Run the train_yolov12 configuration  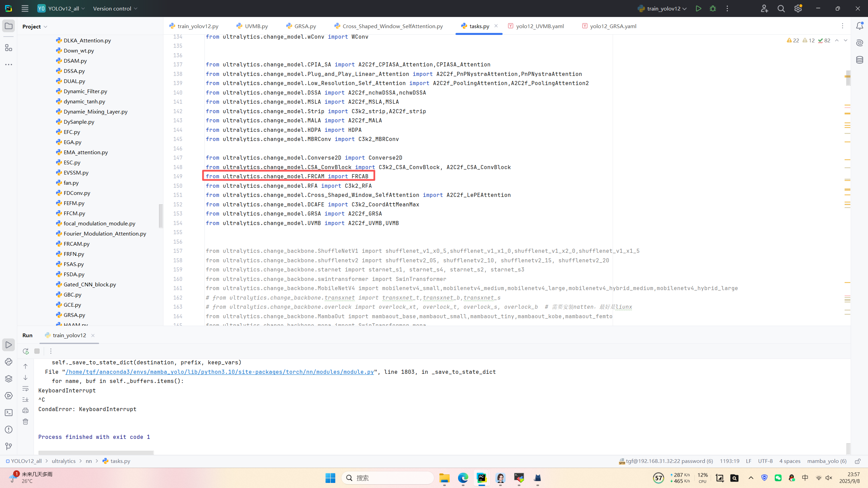point(698,8)
